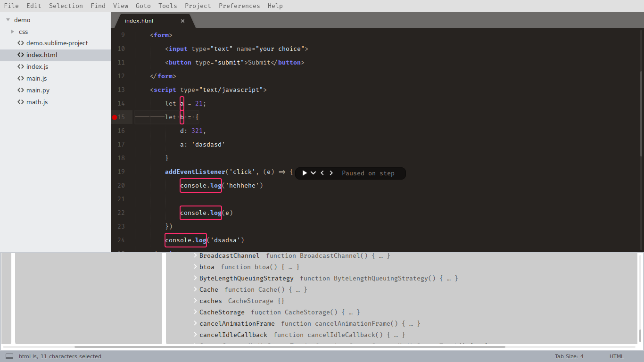The image size is (644, 362).
Task: Click the right-chevron step forward debugger icon
Action: (x=331, y=173)
